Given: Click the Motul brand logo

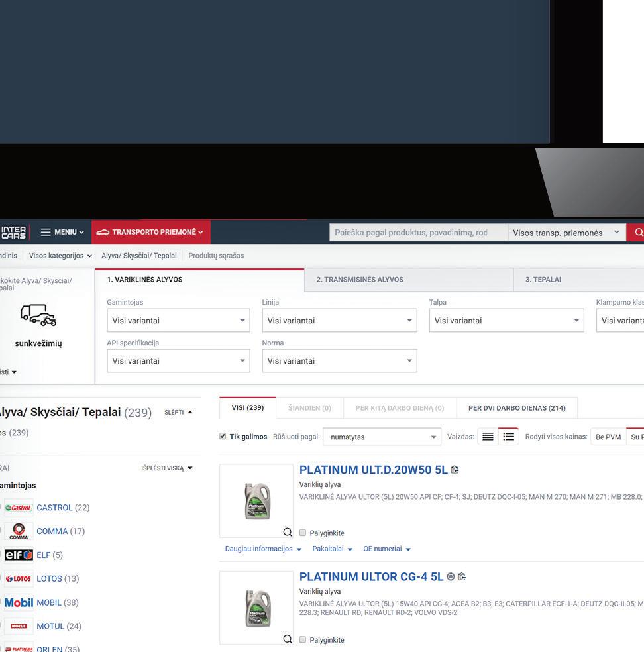Looking at the screenshot, I should coord(19,626).
